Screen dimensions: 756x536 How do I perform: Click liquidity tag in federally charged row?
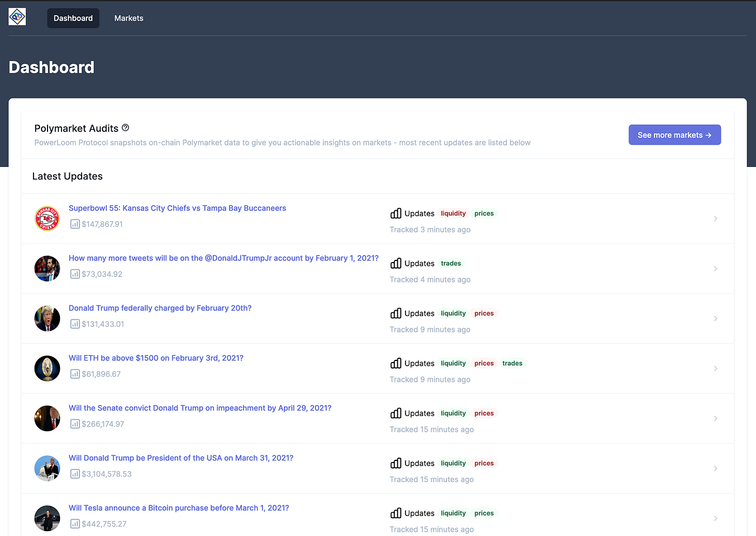coord(453,313)
